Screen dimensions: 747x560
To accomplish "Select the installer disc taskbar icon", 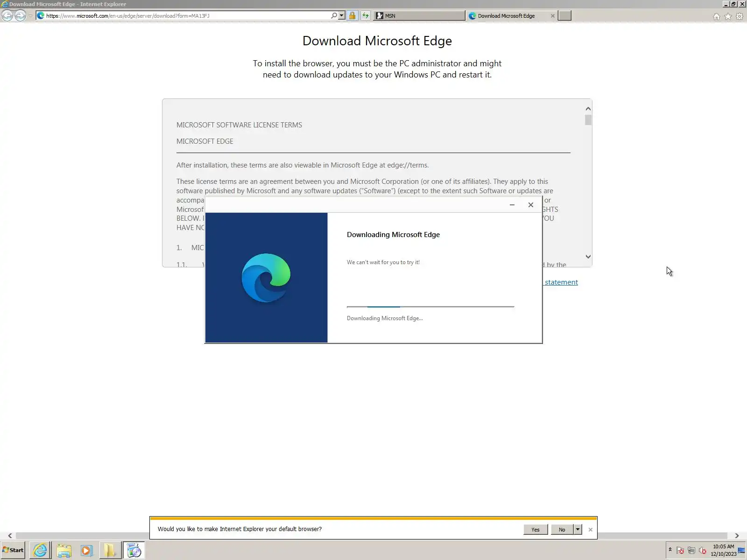I will click(x=134, y=550).
